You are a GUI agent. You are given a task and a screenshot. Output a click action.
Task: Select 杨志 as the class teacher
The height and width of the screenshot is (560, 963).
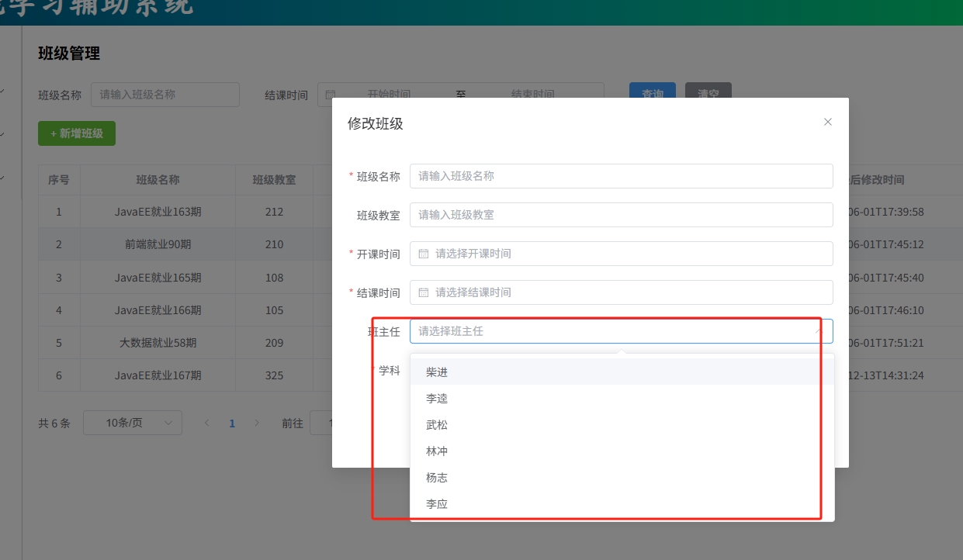(x=436, y=477)
